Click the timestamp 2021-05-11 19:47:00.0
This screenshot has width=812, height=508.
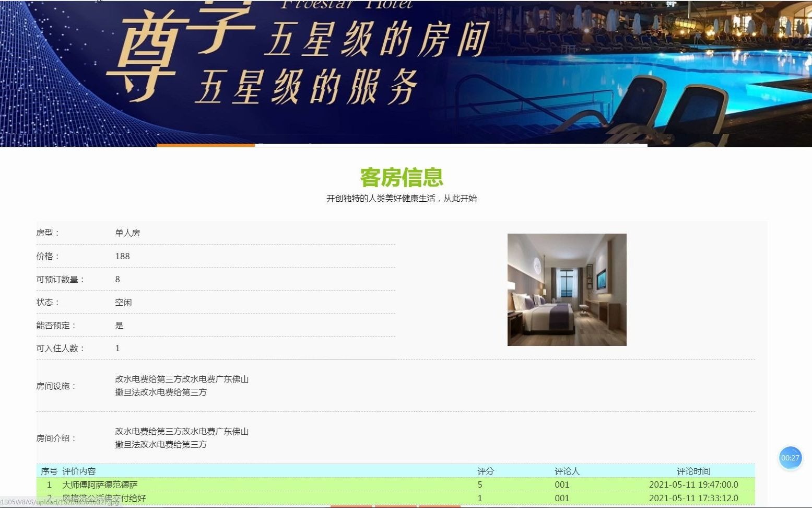[x=693, y=484]
